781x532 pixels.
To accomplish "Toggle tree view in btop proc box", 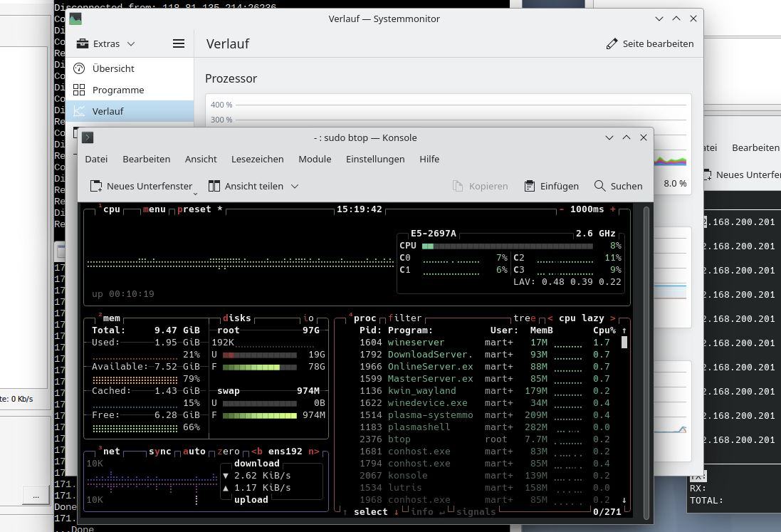I will [525, 318].
